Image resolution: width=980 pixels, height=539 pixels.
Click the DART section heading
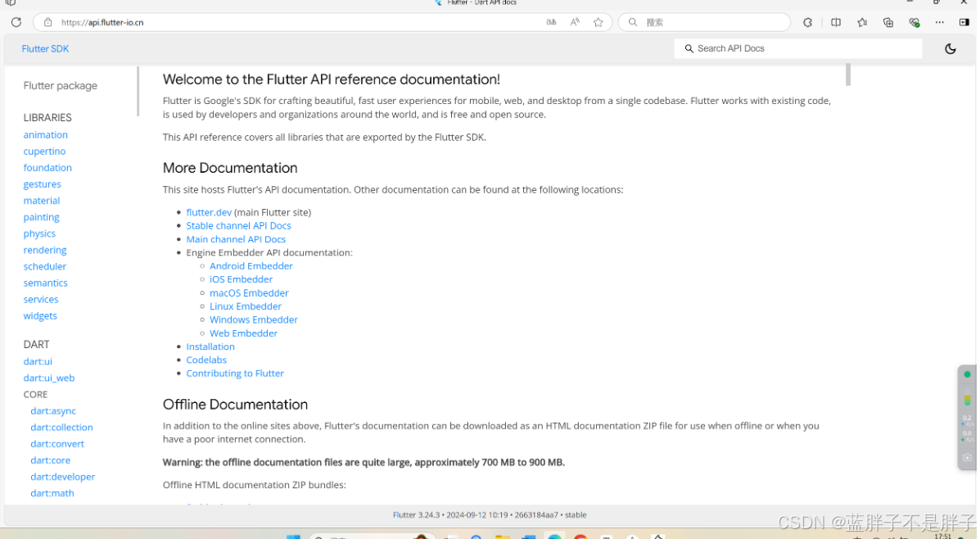(36, 345)
